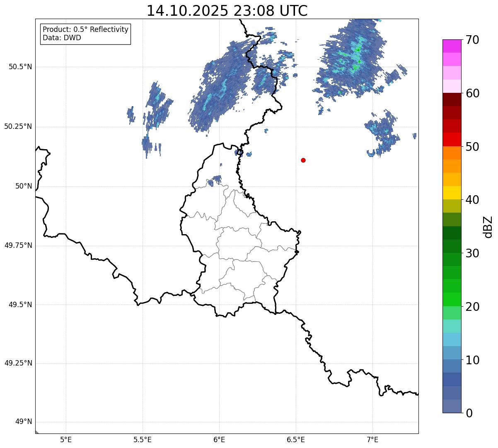Click the "49.5°N" latitude label
The height and width of the screenshot is (448, 498).
click(x=20, y=305)
